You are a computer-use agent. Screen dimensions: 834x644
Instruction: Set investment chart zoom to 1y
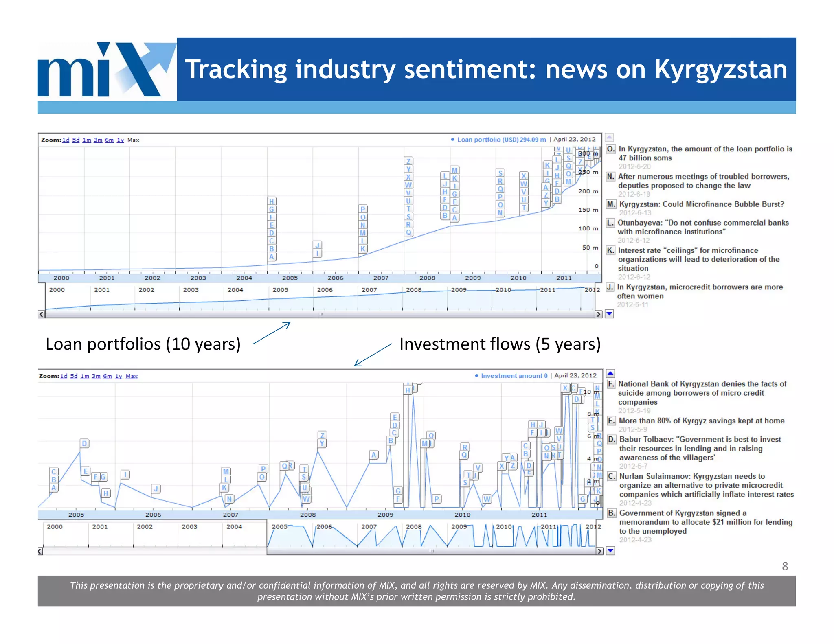point(119,376)
